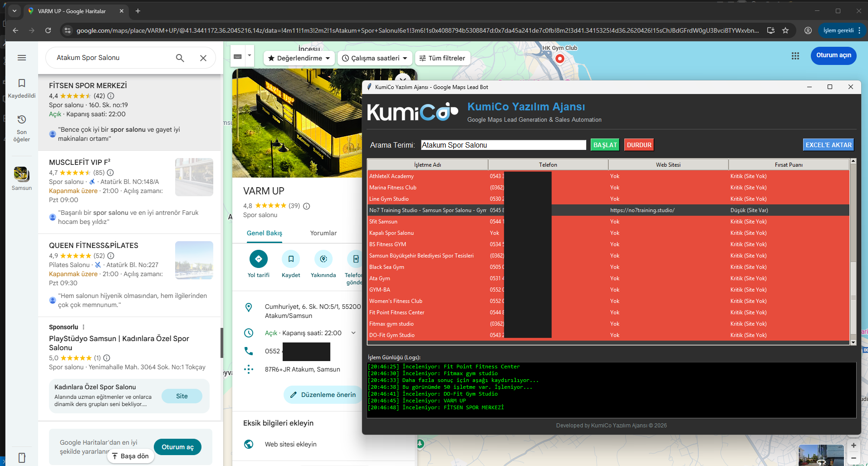Open the Google apps grid icon

[795, 55]
